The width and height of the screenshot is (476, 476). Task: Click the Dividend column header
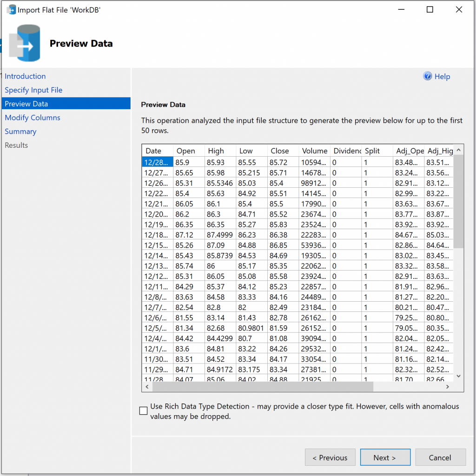click(346, 151)
